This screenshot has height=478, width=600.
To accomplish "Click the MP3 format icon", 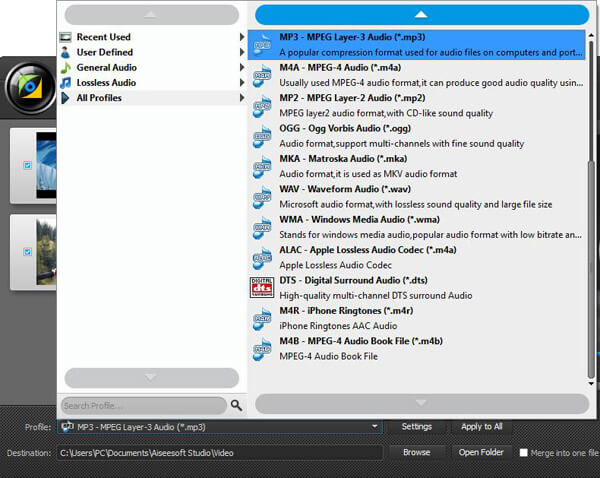I will point(262,44).
